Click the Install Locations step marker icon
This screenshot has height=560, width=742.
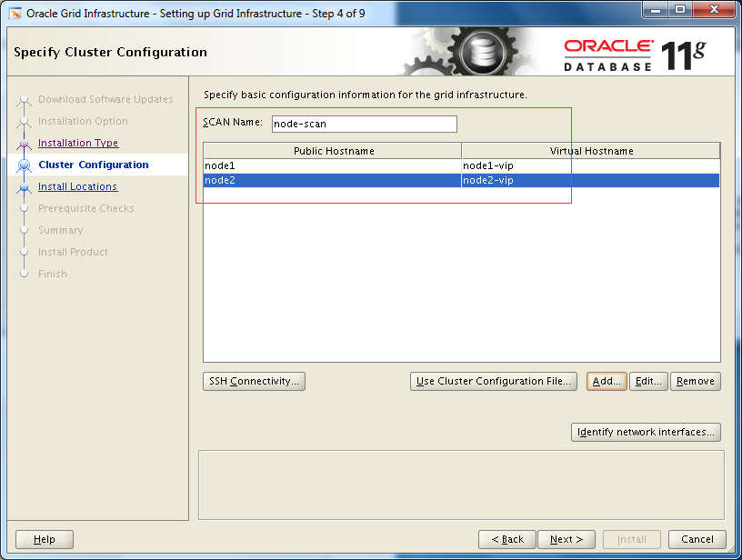24,187
